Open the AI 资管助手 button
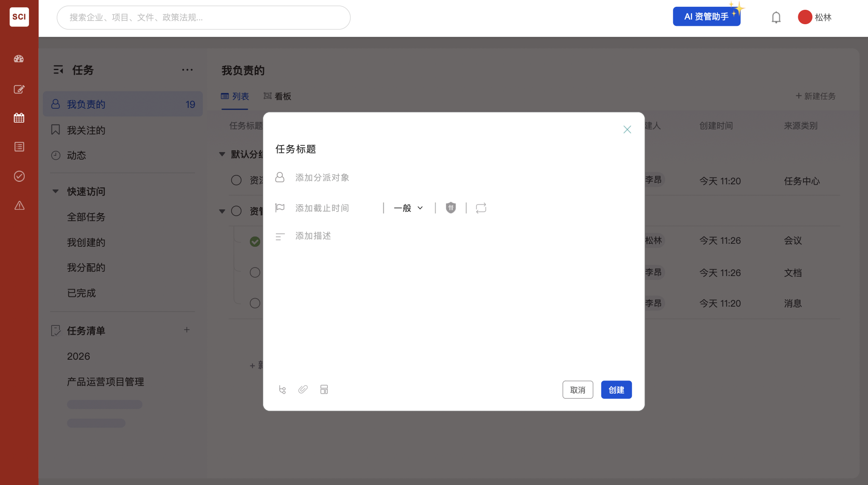The height and width of the screenshot is (485, 868). click(706, 17)
